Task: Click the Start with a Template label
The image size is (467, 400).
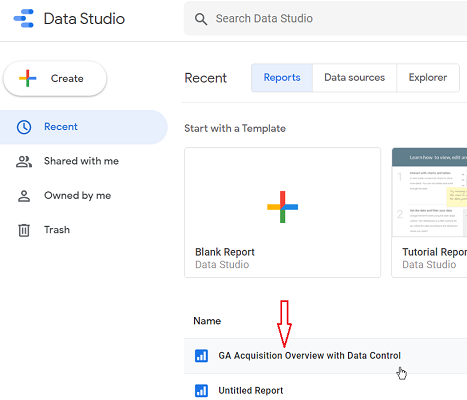Action: (x=235, y=129)
